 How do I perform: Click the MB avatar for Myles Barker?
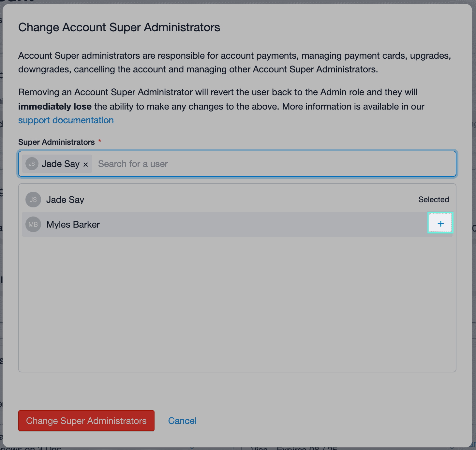pos(33,224)
